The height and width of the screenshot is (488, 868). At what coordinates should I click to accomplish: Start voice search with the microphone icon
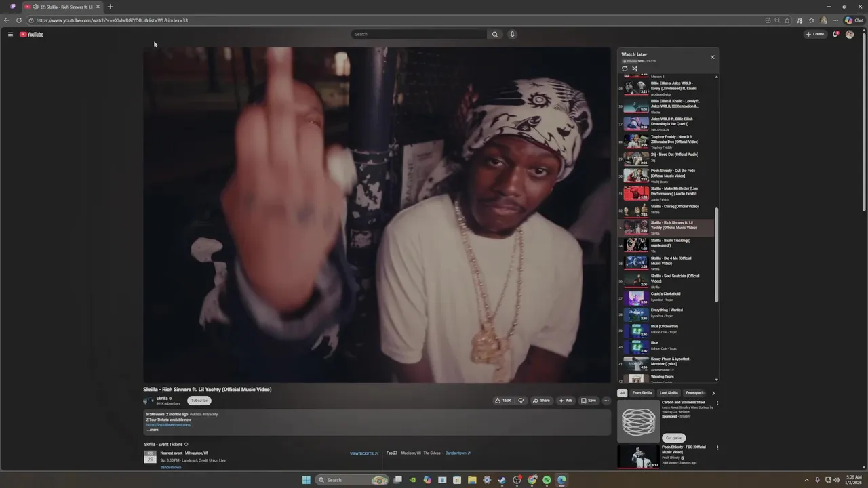click(x=512, y=34)
